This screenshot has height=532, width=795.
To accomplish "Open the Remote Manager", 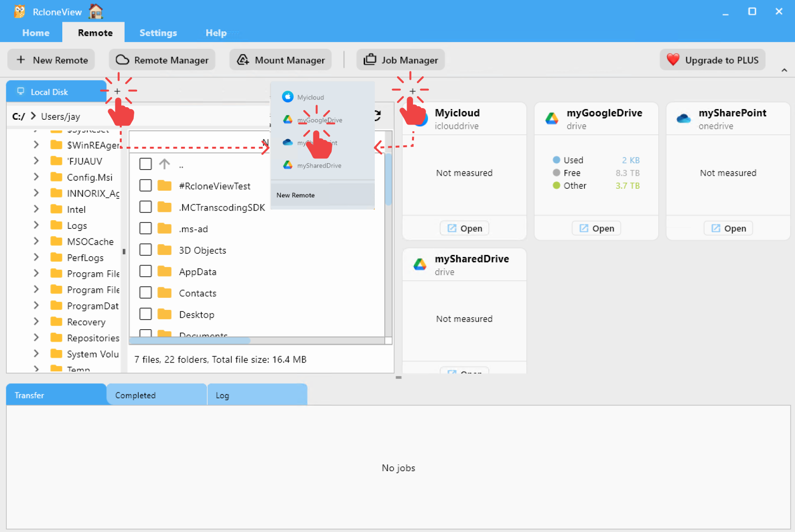I will [162, 59].
